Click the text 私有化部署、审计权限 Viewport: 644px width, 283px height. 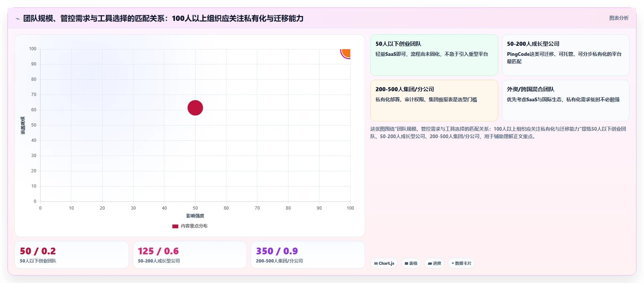pos(400,99)
